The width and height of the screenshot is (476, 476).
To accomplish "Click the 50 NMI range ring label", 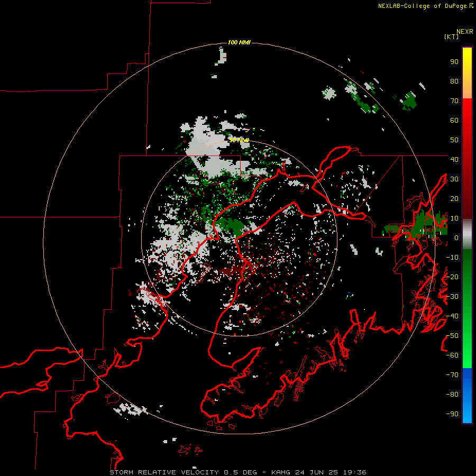I will click(239, 140).
